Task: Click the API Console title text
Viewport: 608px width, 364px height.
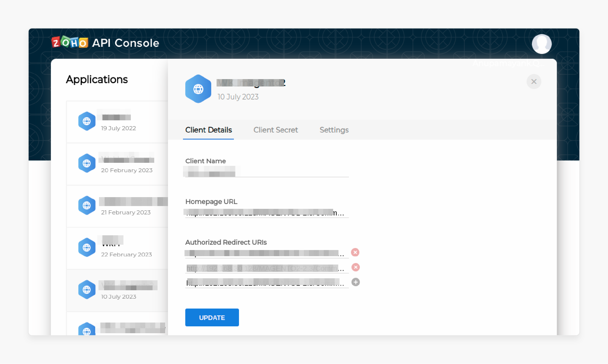Action: point(125,43)
